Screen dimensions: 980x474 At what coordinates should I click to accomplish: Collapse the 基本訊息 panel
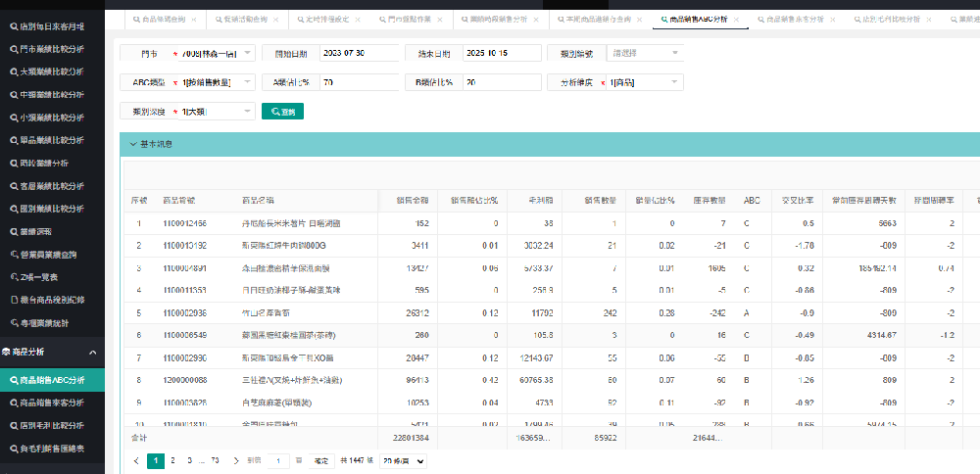(132, 144)
